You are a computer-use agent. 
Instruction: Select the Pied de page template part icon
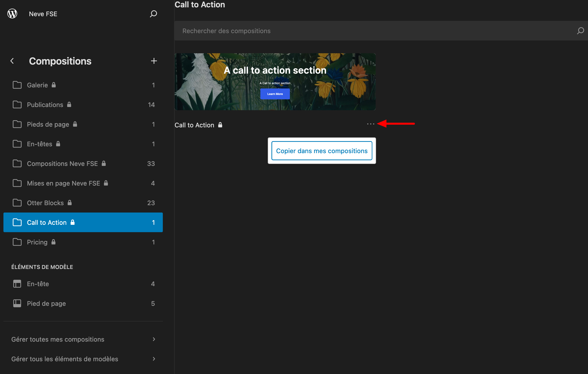click(17, 303)
